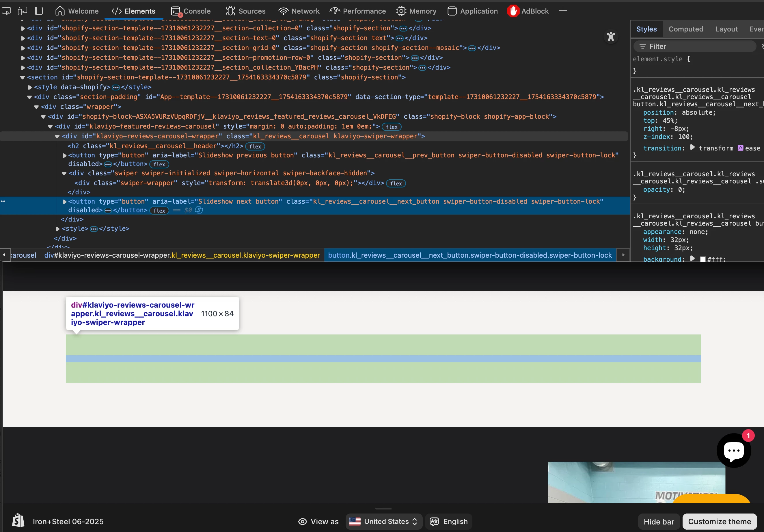Expand the section-collection-0 div node
Viewport: 764px width, 532px height.
pyautogui.click(x=23, y=28)
